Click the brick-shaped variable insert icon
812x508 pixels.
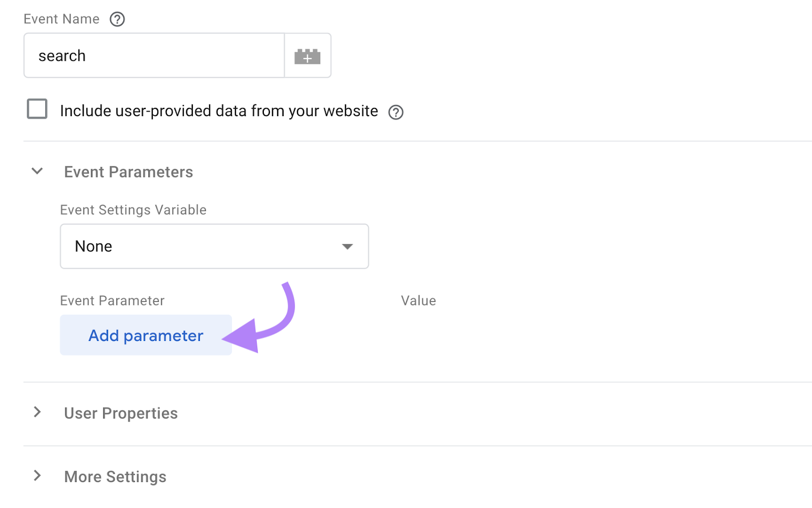click(308, 55)
